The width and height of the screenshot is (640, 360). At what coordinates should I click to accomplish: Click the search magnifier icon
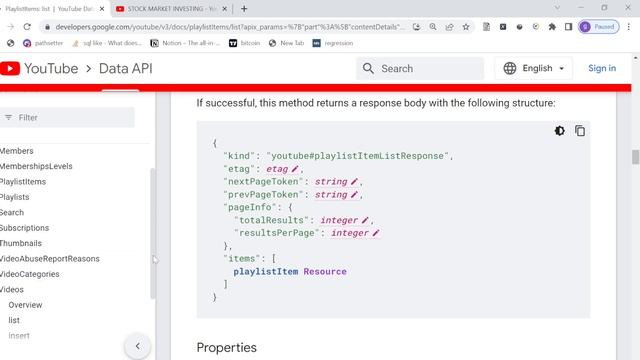[368, 69]
